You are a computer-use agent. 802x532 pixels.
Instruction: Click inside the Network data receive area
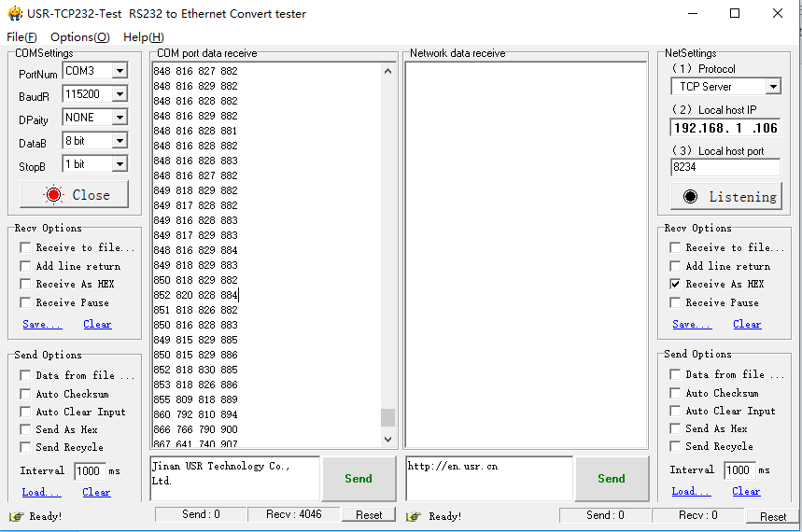click(526, 255)
